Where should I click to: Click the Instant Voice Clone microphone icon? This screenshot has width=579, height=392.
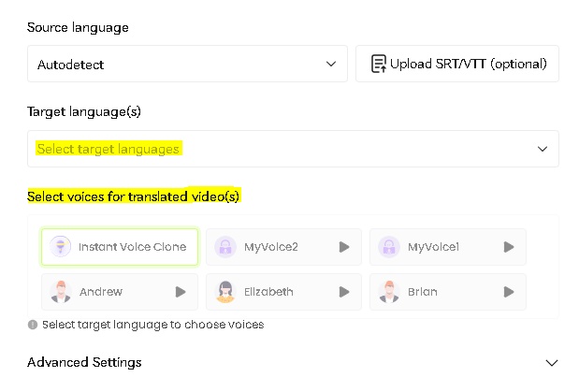(x=61, y=247)
